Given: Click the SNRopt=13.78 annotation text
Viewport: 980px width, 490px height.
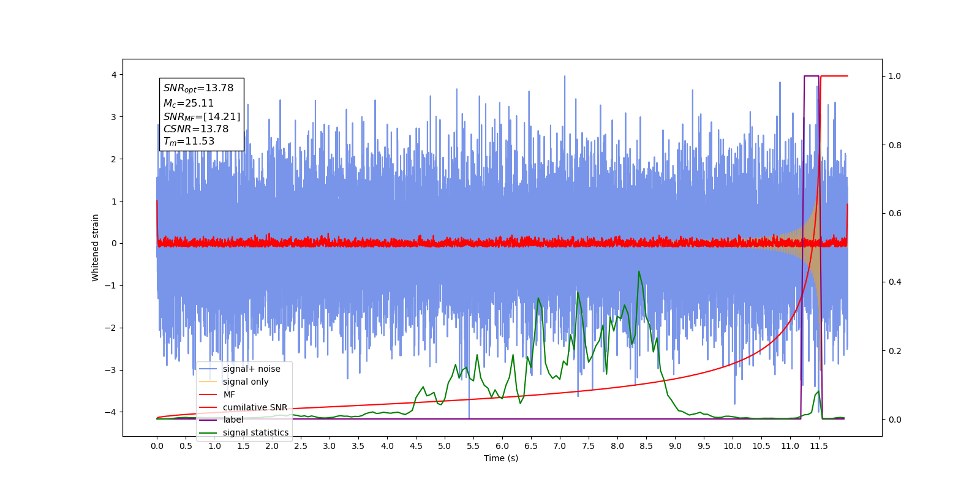Looking at the screenshot, I should point(198,88).
